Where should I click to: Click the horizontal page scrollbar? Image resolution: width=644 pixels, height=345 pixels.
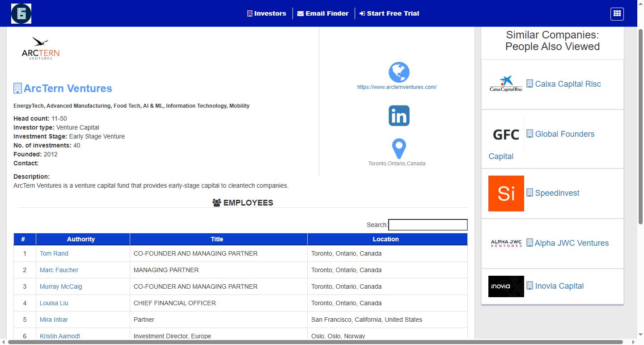[x=315, y=342]
